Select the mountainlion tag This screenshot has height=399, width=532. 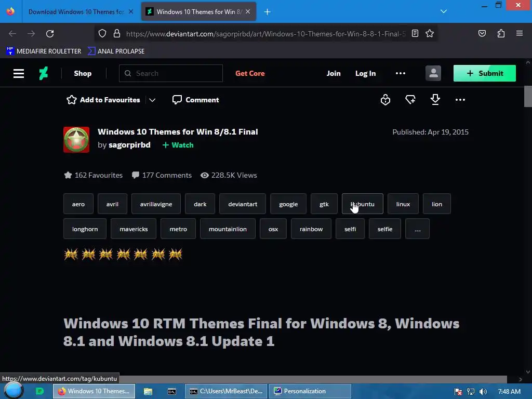(228, 229)
